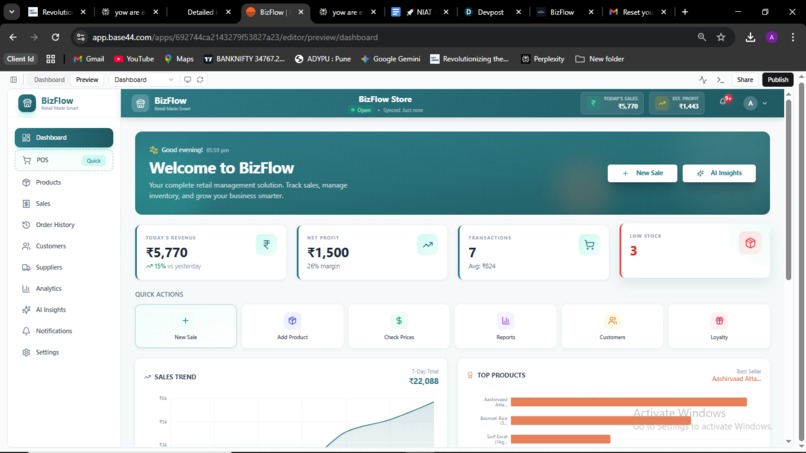
Task: Click the Add Product cube icon
Action: point(292,320)
